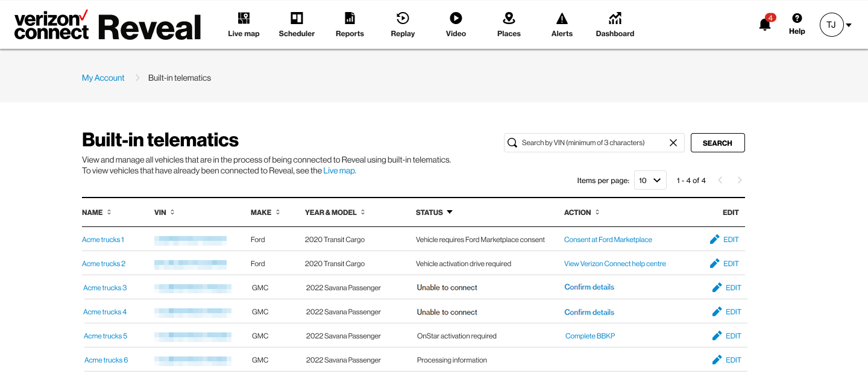This screenshot has width=868, height=389.
Task: Open the TJ user account menu
Action: [x=835, y=25]
